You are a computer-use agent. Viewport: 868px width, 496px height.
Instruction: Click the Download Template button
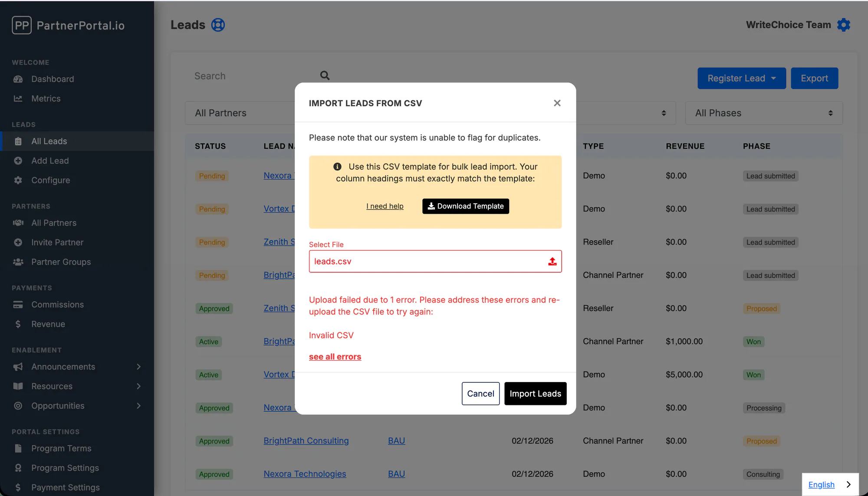(x=465, y=206)
